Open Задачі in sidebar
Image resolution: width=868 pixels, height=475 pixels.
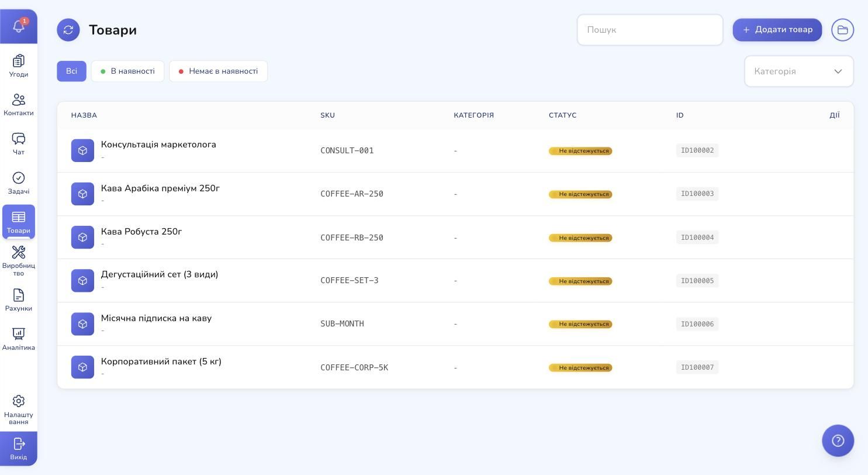coord(19,183)
